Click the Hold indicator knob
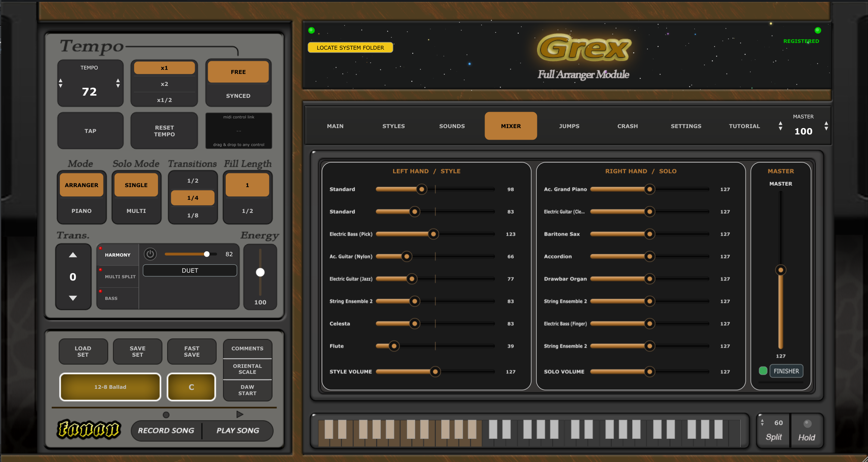Viewport: 868px width, 462px height. click(x=807, y=424)
